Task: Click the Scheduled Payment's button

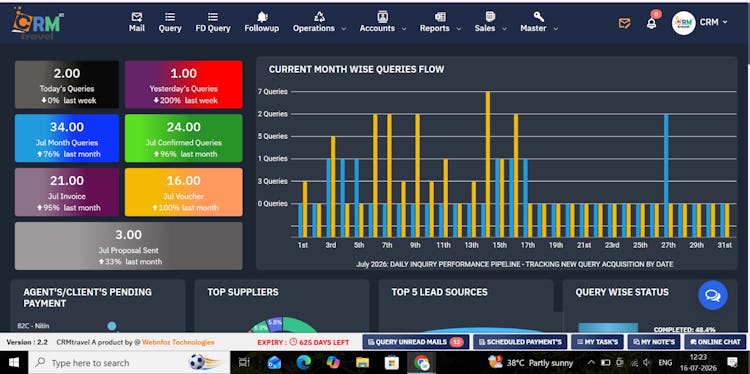Action: pos(520,342)
